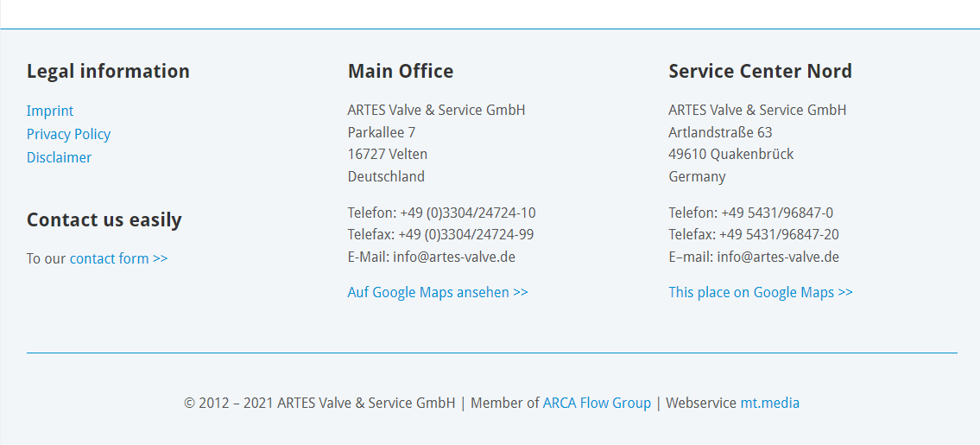Open This place on Google Maps >>

761,292
